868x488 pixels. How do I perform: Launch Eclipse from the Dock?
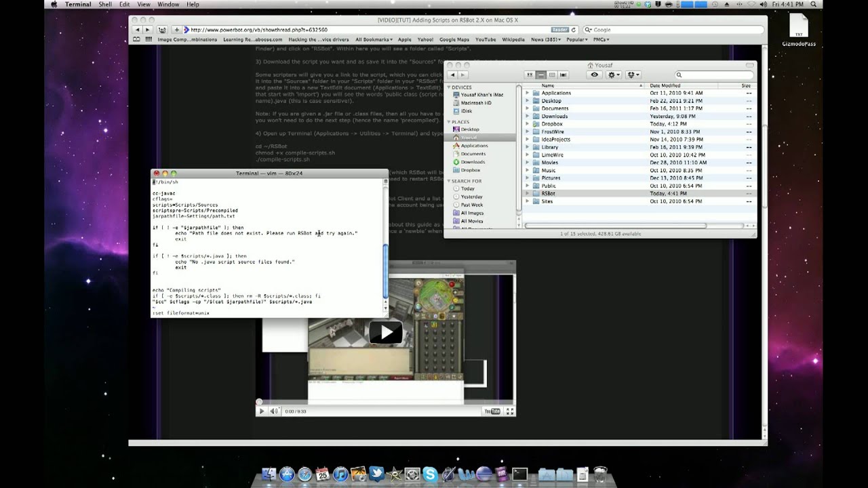(484, 474)
